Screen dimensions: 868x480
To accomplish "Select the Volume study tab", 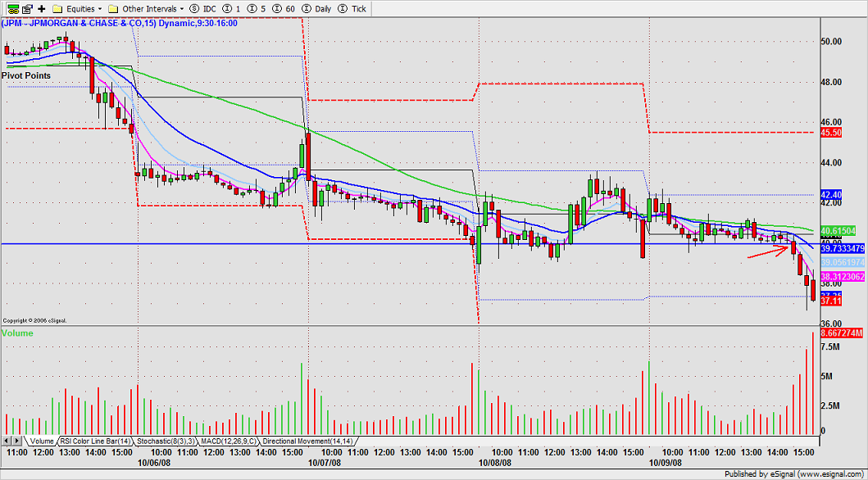I will [x=42, y=442].
